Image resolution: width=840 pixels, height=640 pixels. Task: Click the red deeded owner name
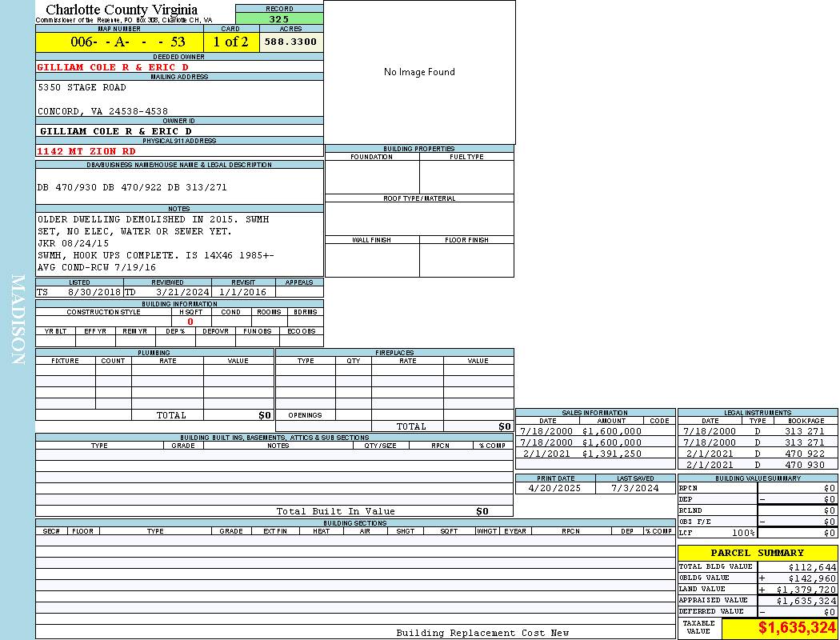[x=113, y=67]
